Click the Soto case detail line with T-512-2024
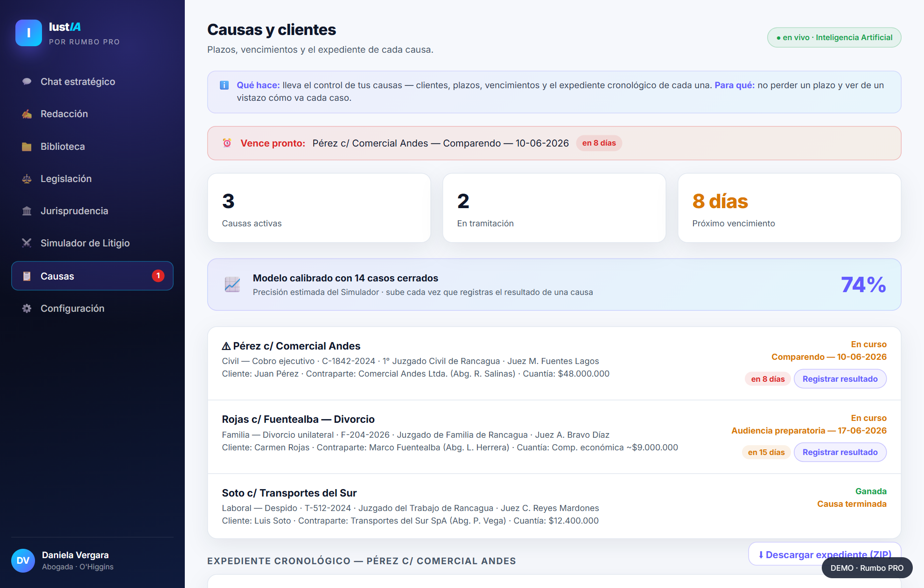Viewport: 924px width, 588px height. (x=410, y=508)
